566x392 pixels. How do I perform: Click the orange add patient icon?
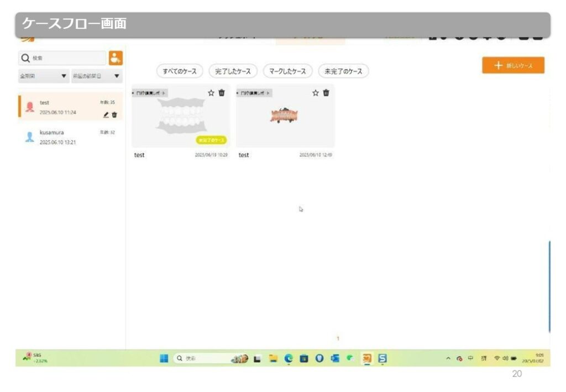coord(116,58)
